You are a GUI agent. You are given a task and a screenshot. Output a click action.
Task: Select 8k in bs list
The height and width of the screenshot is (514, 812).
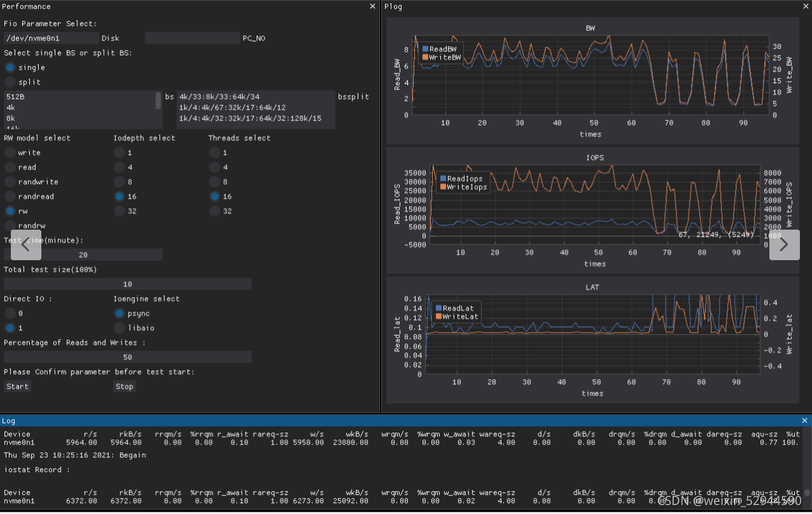(x=80, y=118)
